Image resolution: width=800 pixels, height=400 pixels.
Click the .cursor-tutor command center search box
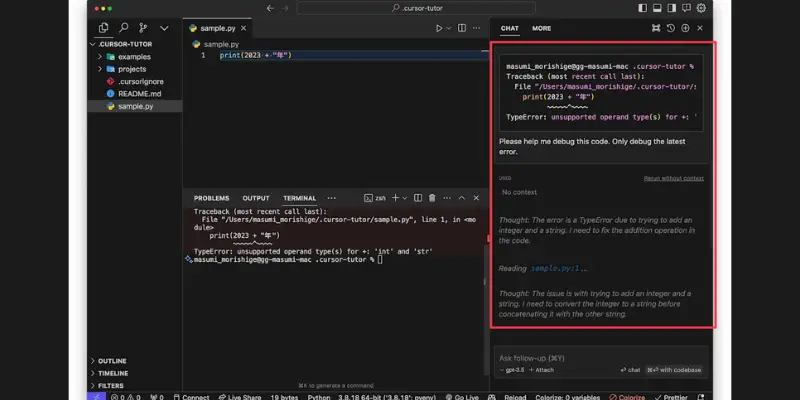(416, 8)
